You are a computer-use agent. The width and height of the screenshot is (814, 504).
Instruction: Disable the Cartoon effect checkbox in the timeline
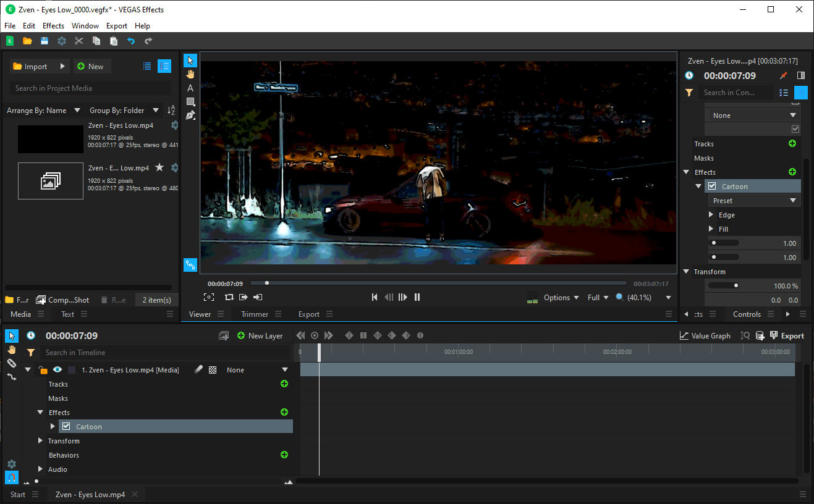[66, 426]
